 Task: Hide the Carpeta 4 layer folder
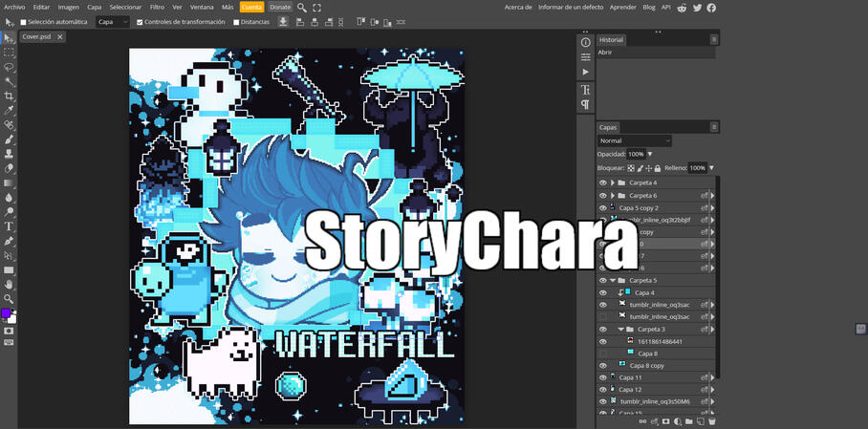click(x=602, y=182)
